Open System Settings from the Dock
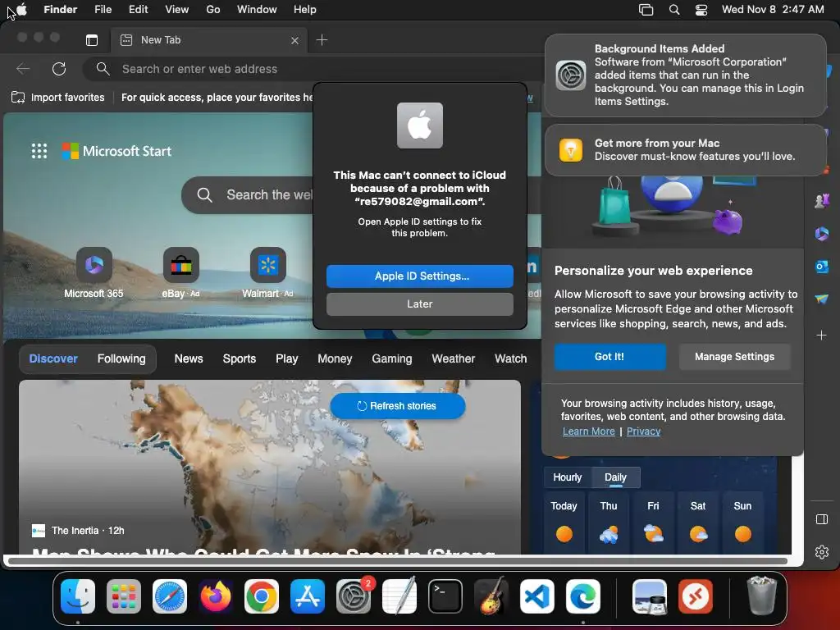The height and width of the screenshot is (630, 840). point(354,596)
